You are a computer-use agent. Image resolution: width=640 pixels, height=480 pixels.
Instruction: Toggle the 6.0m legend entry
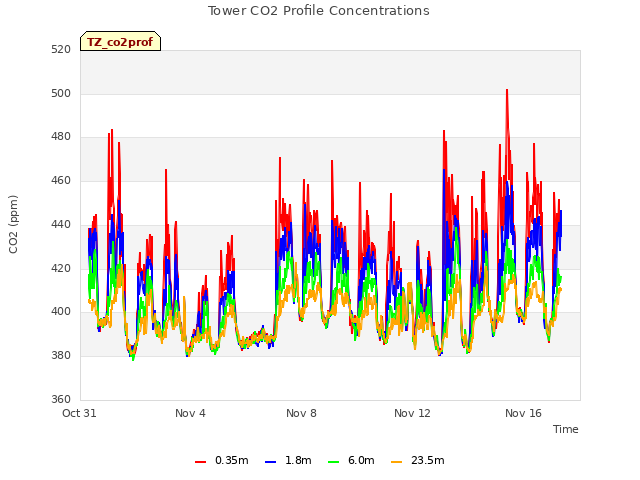coord(351,460)
